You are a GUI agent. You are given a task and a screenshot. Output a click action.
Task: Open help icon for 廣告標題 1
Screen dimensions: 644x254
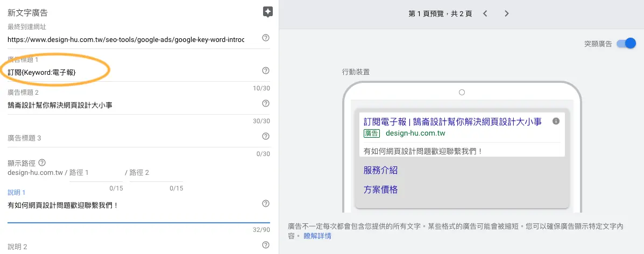tap(266, 70)
